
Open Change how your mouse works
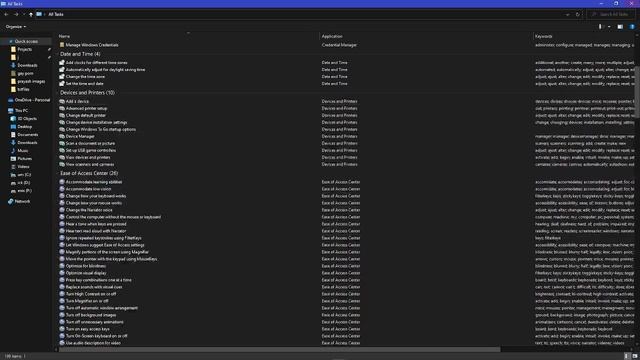tap(93, 203)
